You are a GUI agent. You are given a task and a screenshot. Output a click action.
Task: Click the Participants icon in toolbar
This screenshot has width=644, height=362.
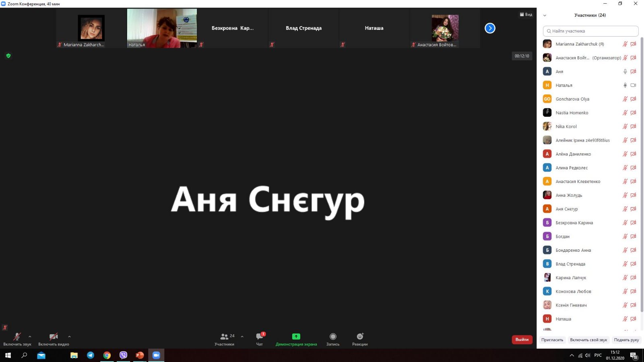point(225,337)
